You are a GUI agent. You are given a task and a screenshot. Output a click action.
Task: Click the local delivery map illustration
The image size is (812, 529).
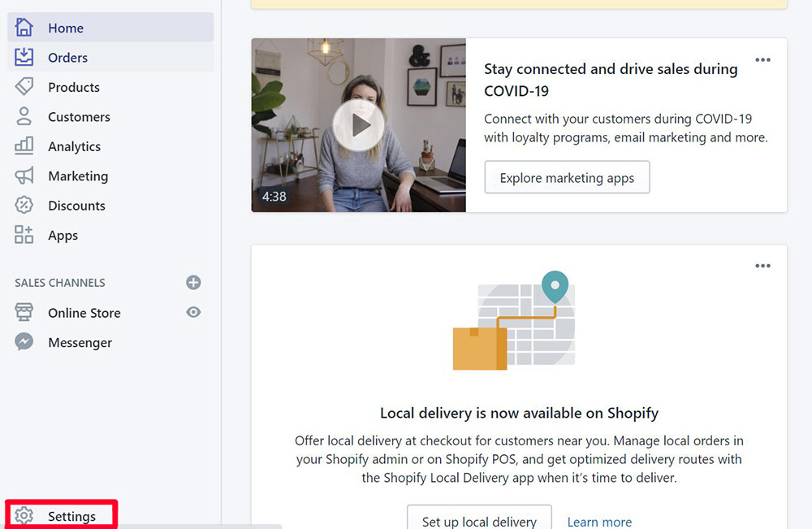pyautogui.click(x=514, y=320)
